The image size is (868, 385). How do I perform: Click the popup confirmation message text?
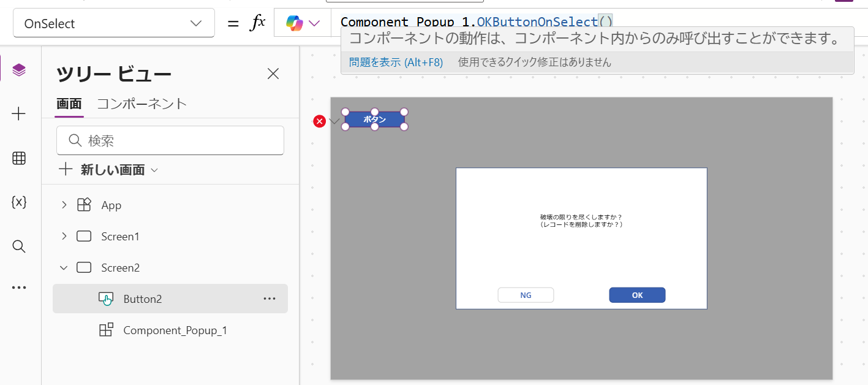click(581, 221)
